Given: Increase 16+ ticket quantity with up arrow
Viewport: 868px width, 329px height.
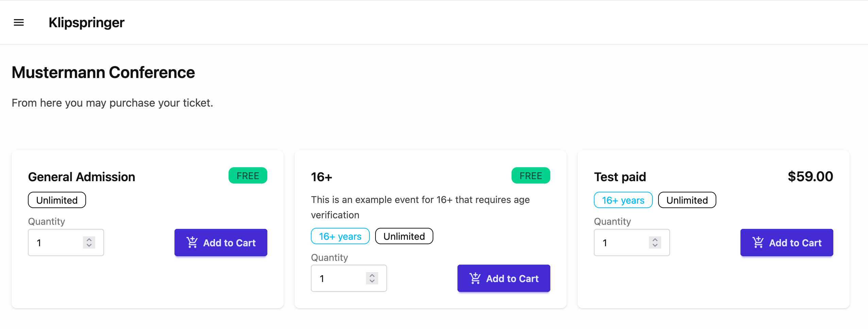Looking at the screenshot, I should coord(372,275).
